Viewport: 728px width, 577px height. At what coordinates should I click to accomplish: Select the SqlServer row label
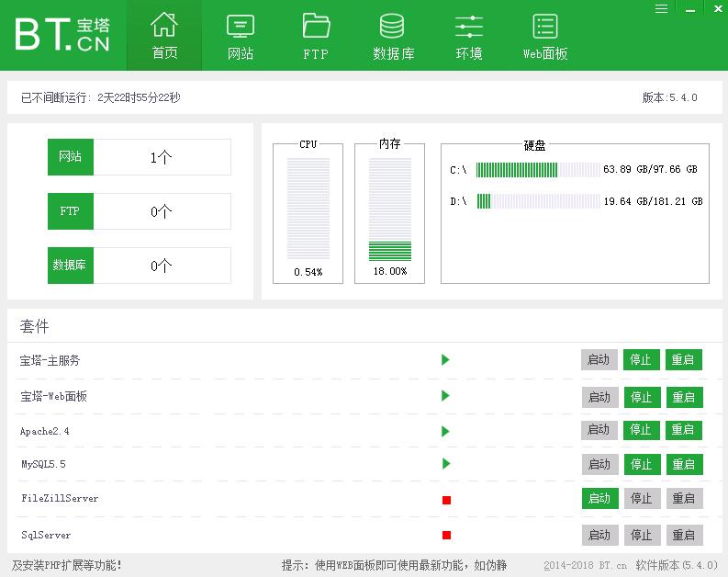pyautogui.click(x=46, y=535)
